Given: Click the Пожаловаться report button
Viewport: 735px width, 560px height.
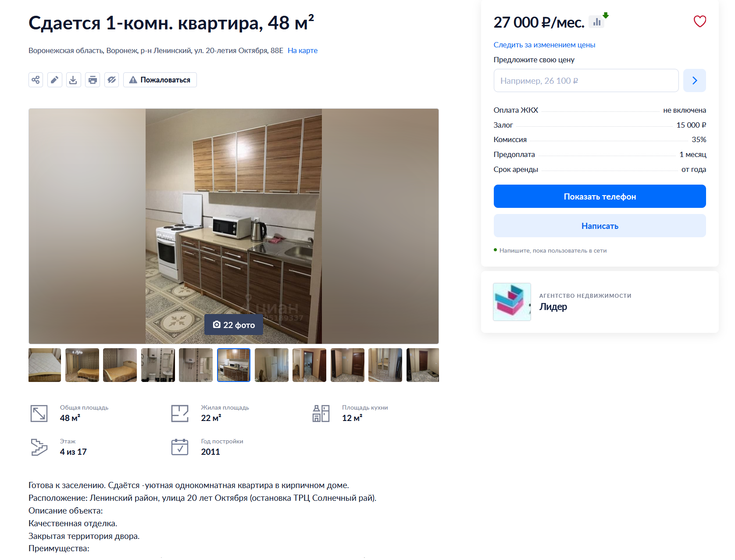Looking at the screenshot, I should coord(160,80).
